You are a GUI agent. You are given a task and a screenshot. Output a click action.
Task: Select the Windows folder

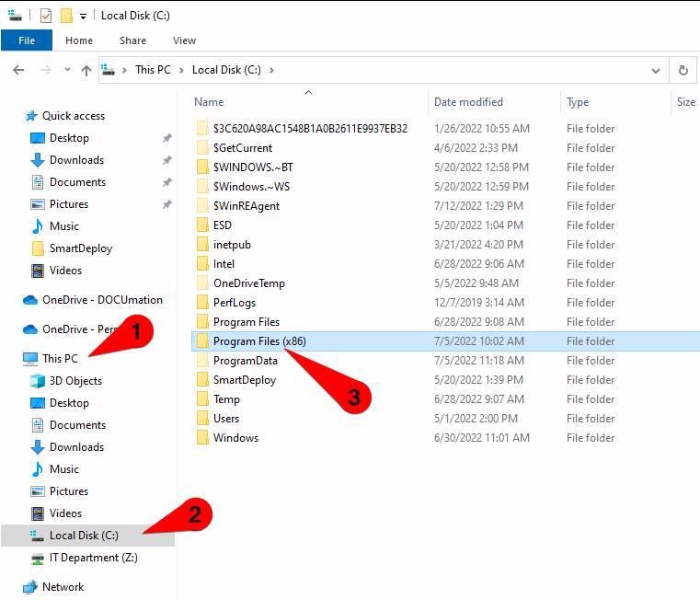(235, 438)
